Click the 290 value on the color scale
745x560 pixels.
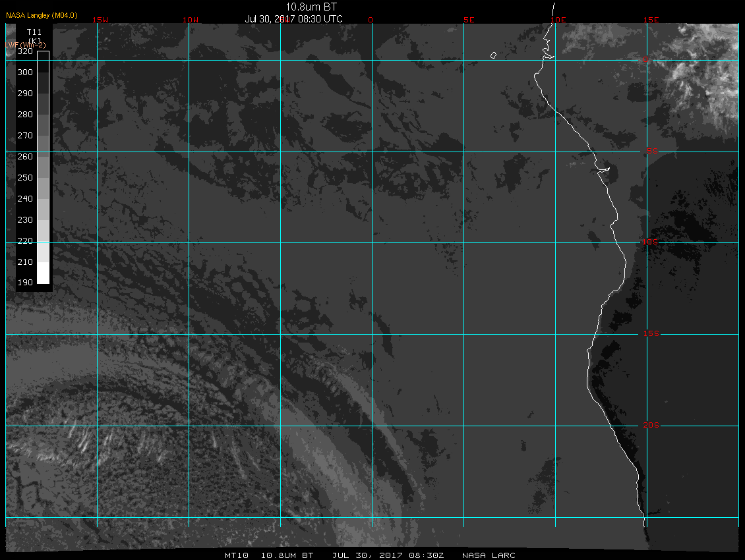coord(24,93)
